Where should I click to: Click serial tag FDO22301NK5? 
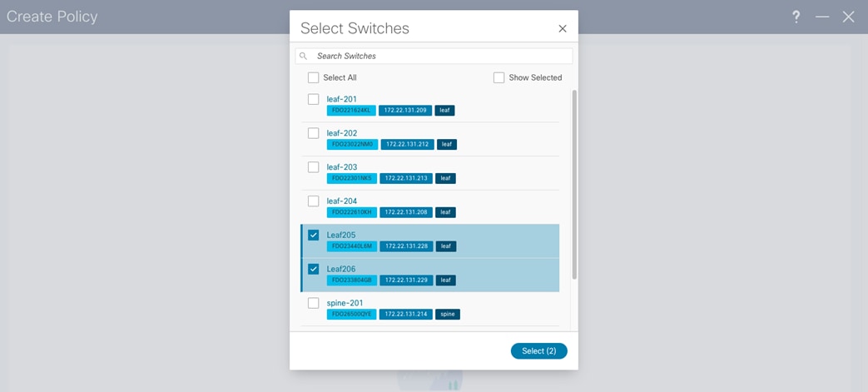click(x=351, y=178)
